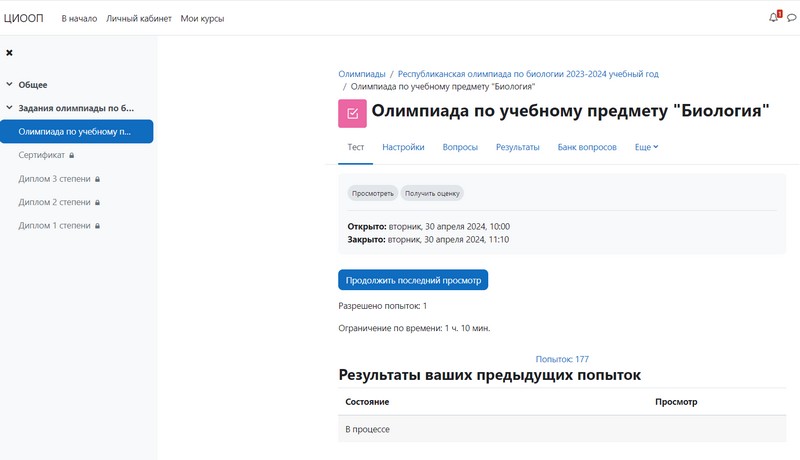Open the notifications bell icon
This screenshot has width=800, height=460.
pyautogui.click(x=773, y=18)
